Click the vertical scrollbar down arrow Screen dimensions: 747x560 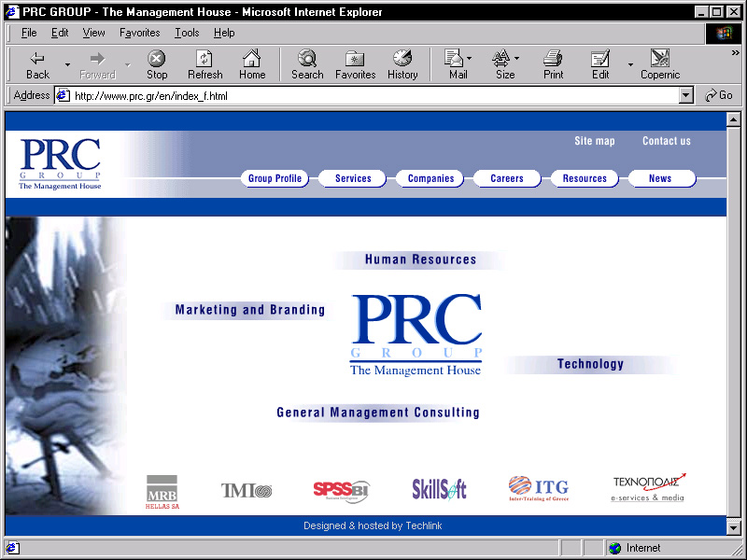pos(733,527)
